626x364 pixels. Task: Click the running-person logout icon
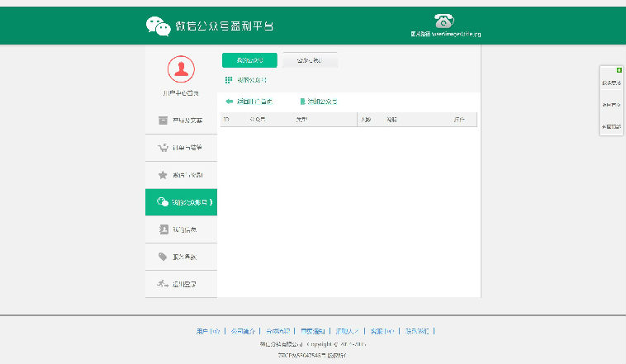tap(163, 284)
